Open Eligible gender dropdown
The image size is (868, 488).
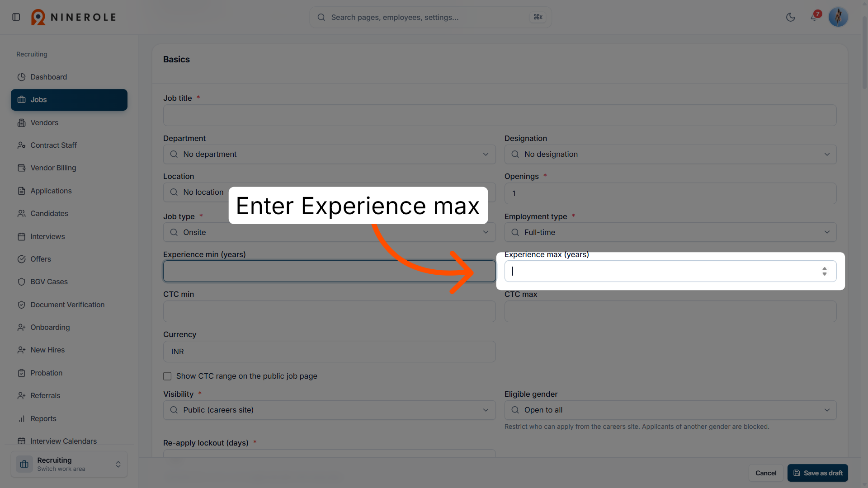coord(670,410)
